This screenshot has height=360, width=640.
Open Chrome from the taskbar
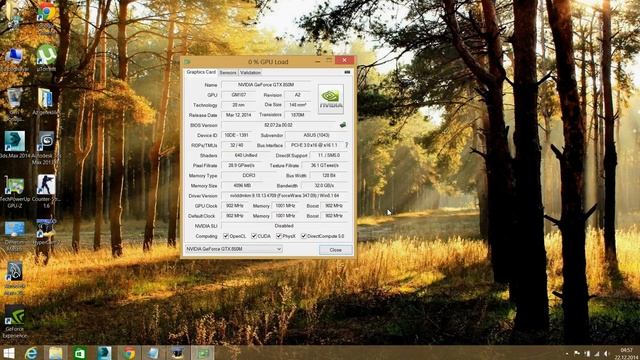[x=129, y=353]
